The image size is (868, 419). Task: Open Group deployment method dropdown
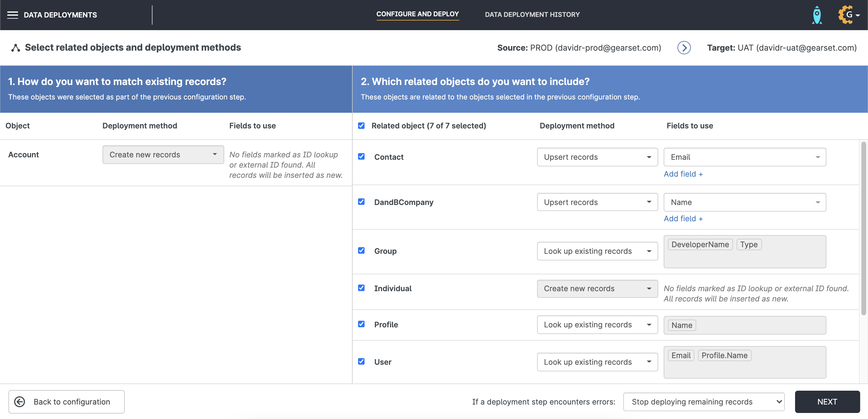pos(597,251)
